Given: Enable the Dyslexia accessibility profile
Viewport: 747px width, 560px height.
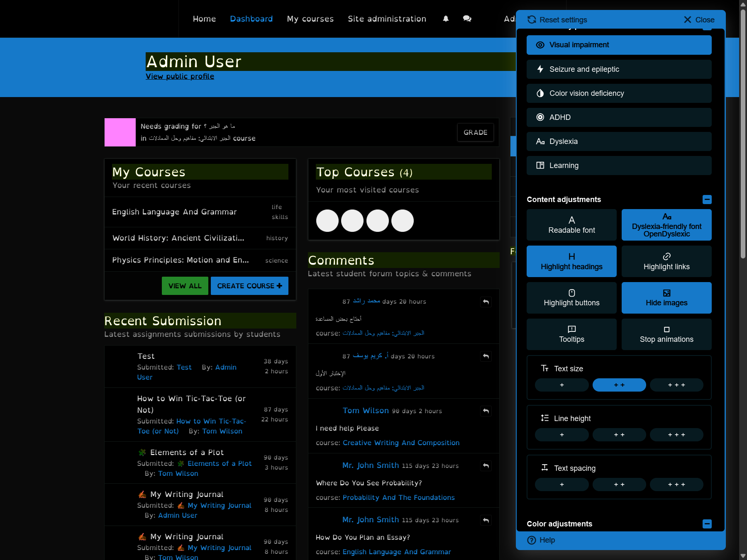Looking at the screenshot, I should tap(619, 141).
